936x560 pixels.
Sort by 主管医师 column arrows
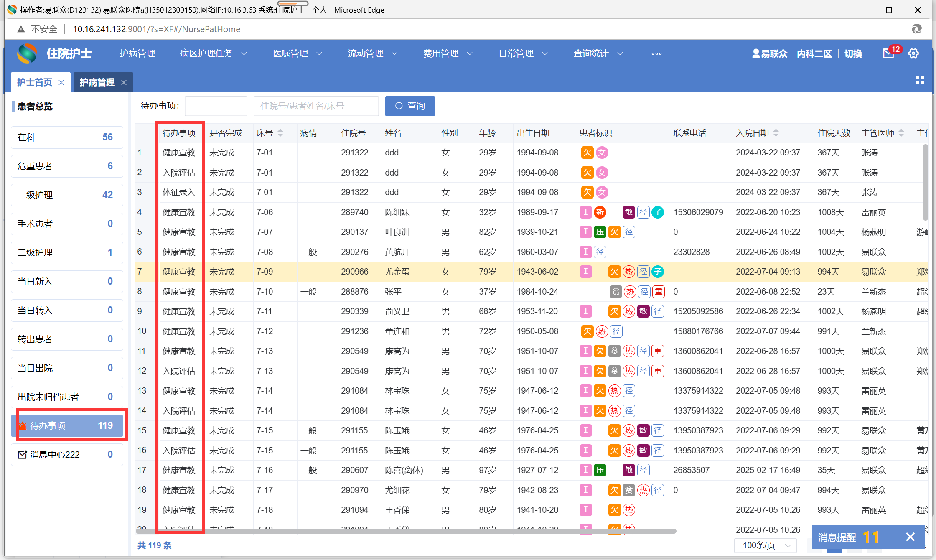901,133
